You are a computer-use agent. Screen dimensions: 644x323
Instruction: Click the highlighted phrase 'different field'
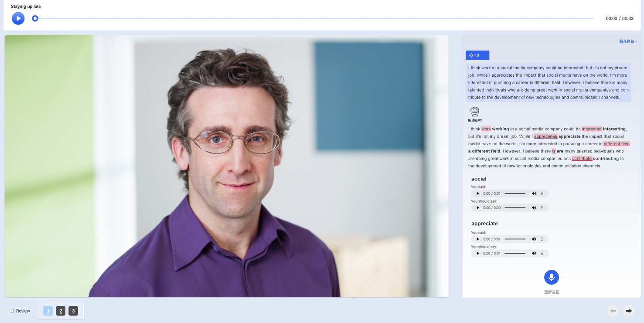(x=617, y=144)
